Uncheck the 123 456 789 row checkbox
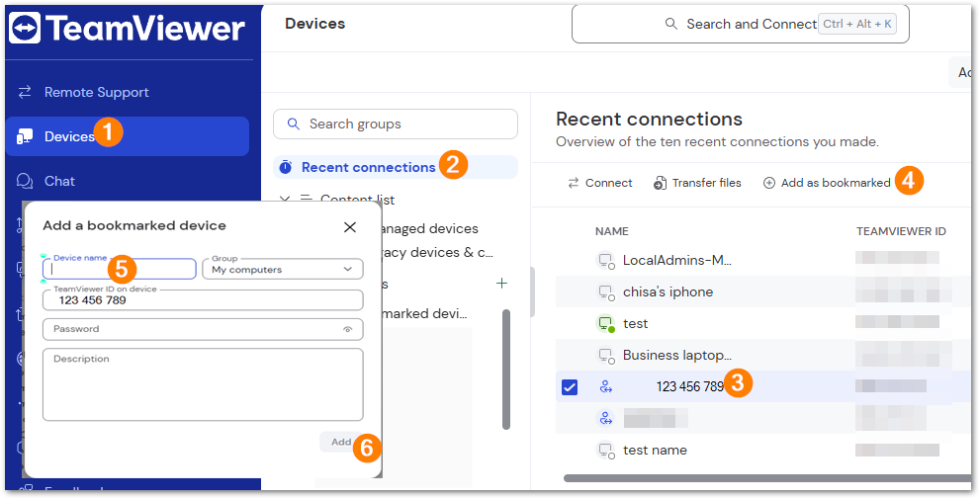This screenshot has height=499, width=980. click(570, 387)
